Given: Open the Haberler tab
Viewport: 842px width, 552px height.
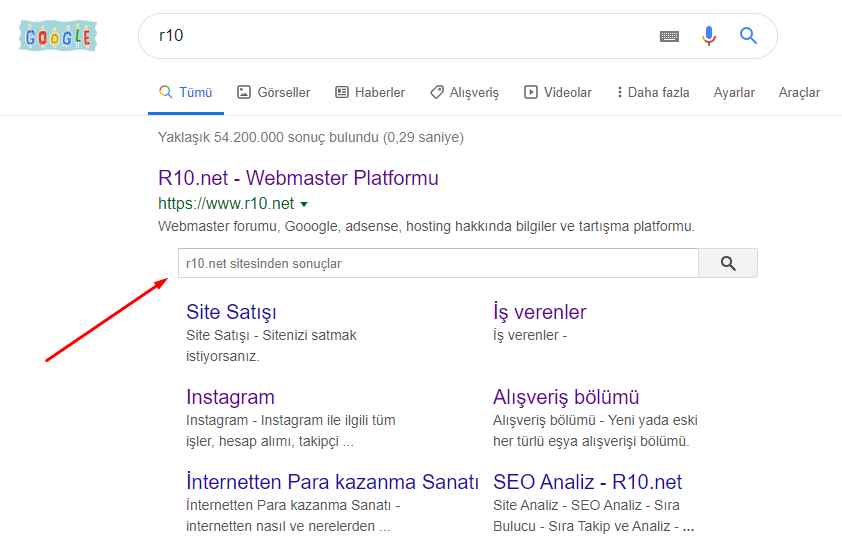Looking at the screenshot, I should click(370, 92).
